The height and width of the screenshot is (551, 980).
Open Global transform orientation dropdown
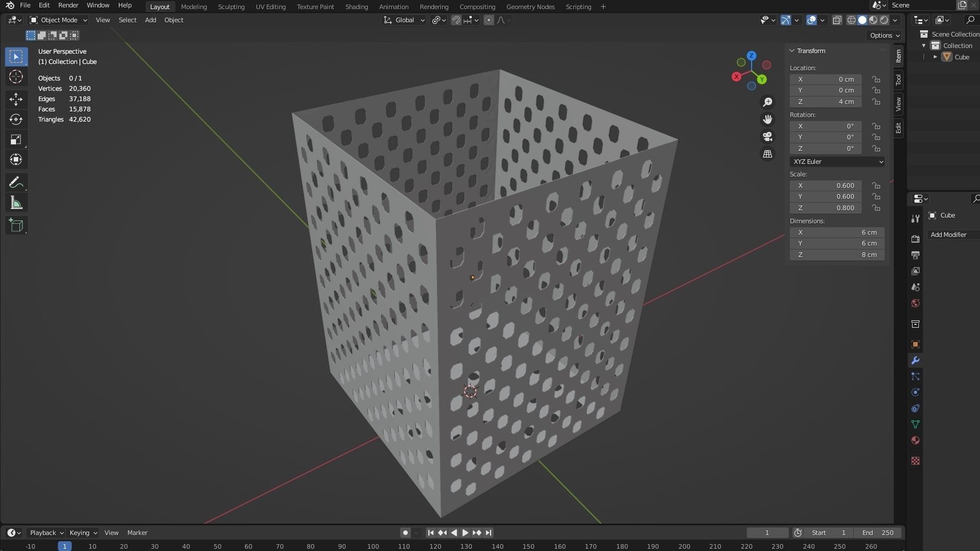(x=404, y=20)
